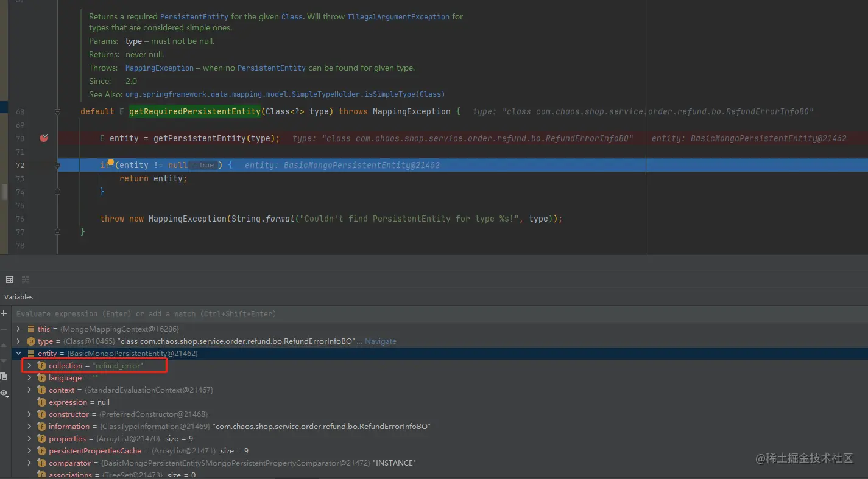Viewport: 868px width, 479px height.
Task: Toggle the eye icon for watches view
Action: click(4, 393)
